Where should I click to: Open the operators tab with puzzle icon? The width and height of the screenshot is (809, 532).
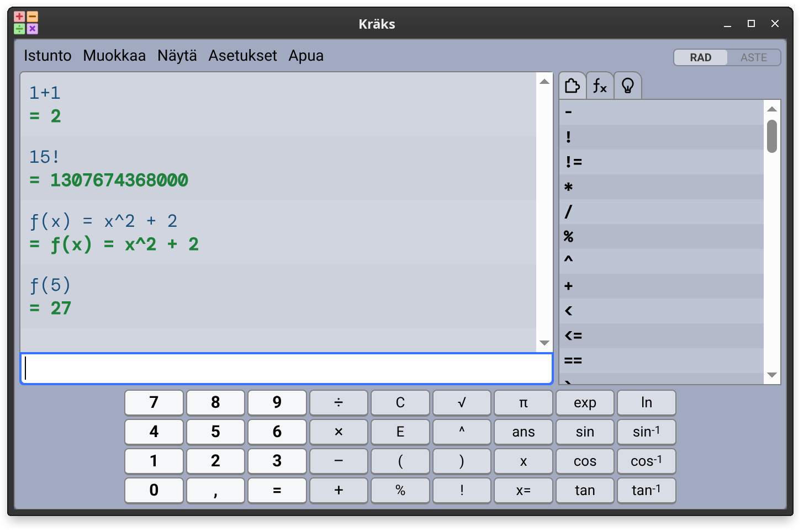coord(572,86)
